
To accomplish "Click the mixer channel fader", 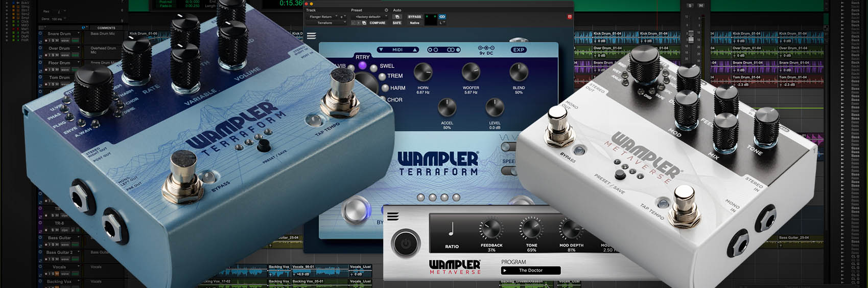I will (x=691, y=36).
